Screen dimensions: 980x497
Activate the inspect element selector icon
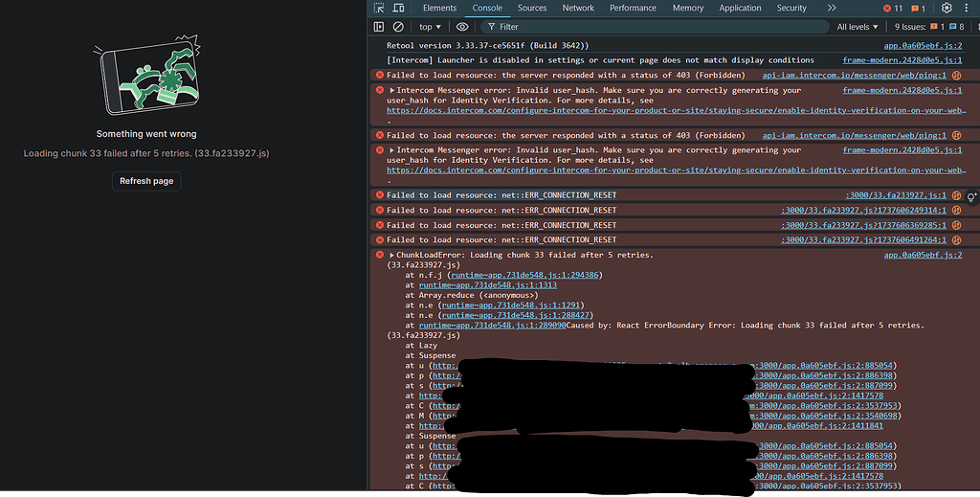pos(379,8)
